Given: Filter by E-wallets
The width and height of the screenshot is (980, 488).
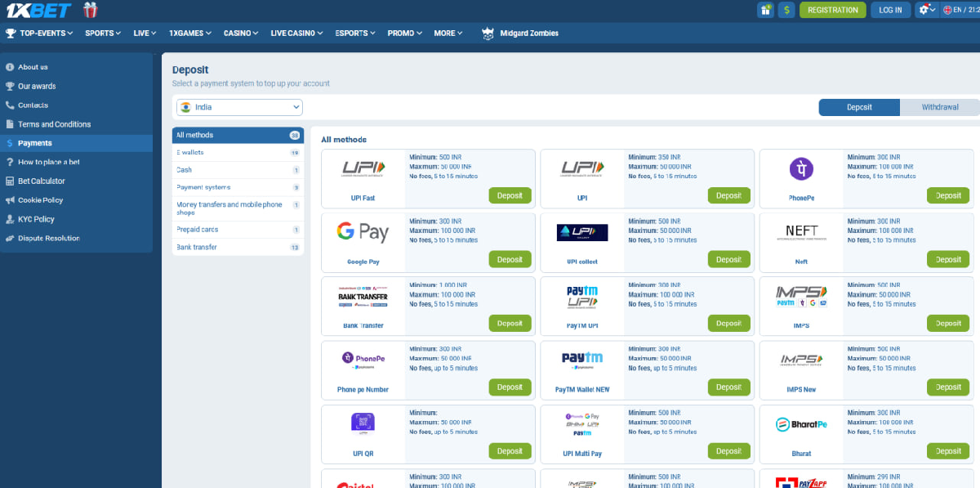Looking at the screenshot, I should tap(238, 153).
